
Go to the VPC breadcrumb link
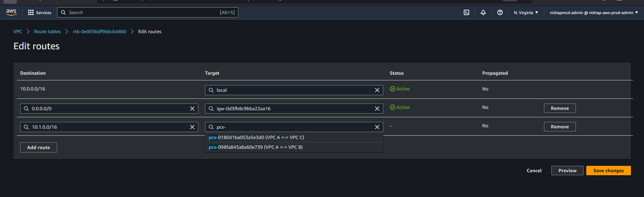pos(18,31)
